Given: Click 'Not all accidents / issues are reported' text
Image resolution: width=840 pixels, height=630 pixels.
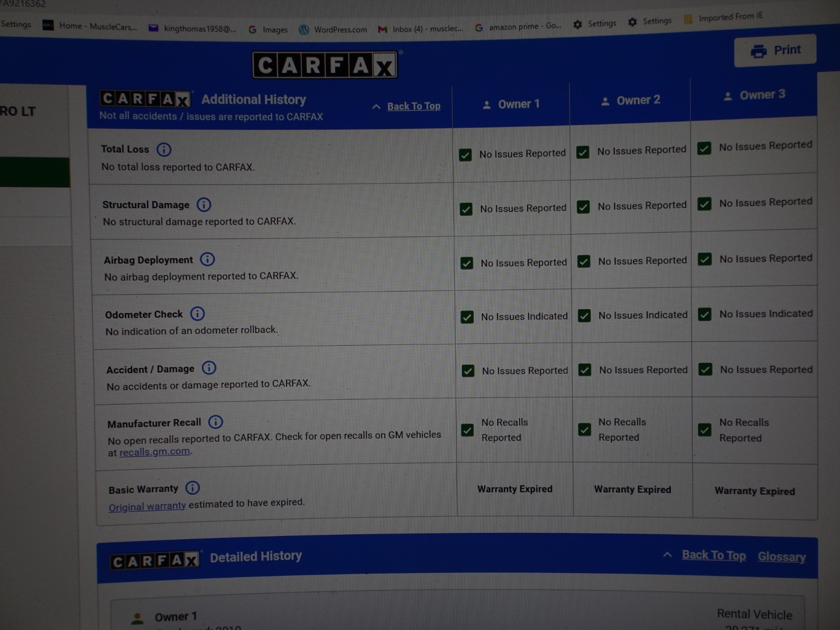Looking at the screenshot, I should [x=211, y=116].
